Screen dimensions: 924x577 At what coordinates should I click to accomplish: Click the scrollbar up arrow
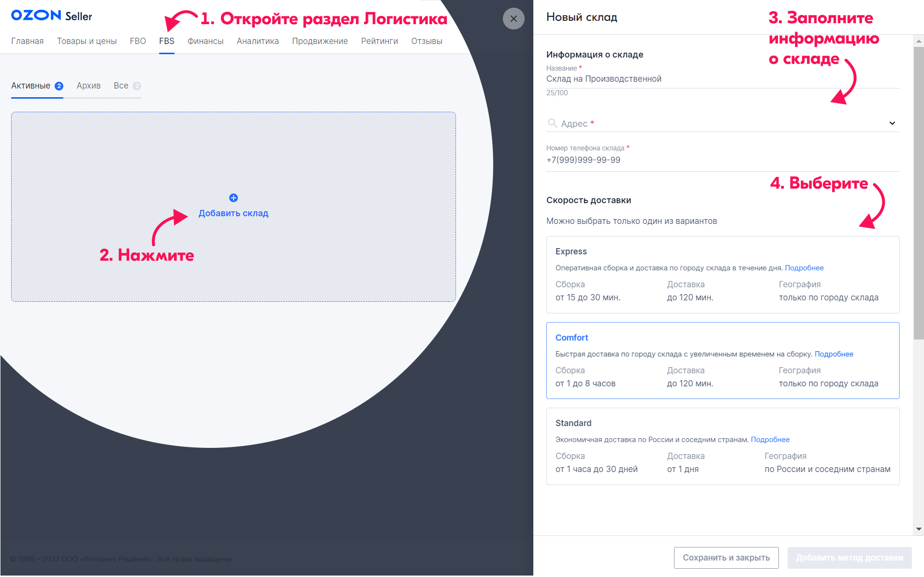(x=919, y=41)
